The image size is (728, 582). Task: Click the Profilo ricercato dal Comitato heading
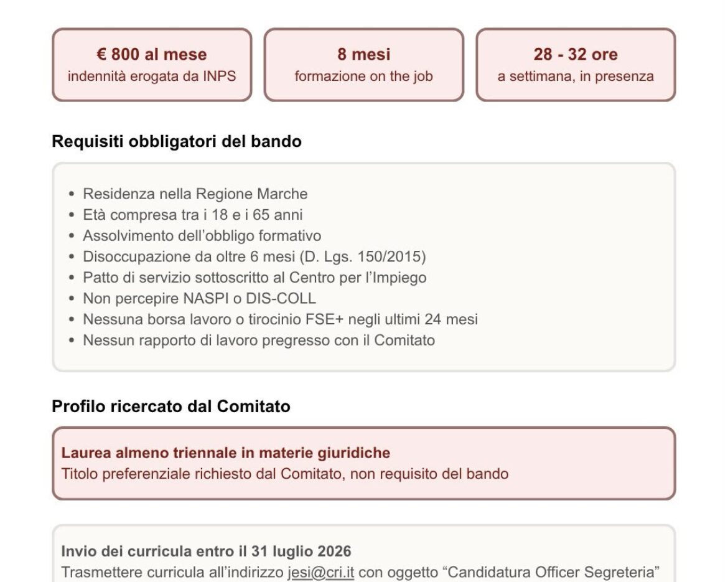click(x=171, y=406)
